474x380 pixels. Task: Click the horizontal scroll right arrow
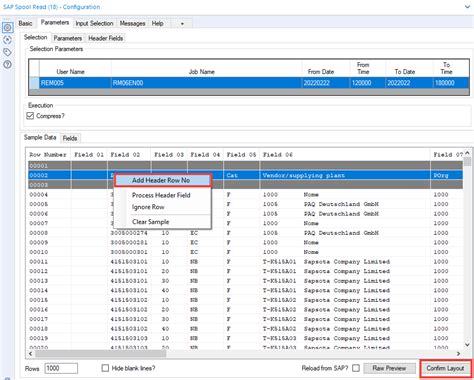click(x=459, y=353)
